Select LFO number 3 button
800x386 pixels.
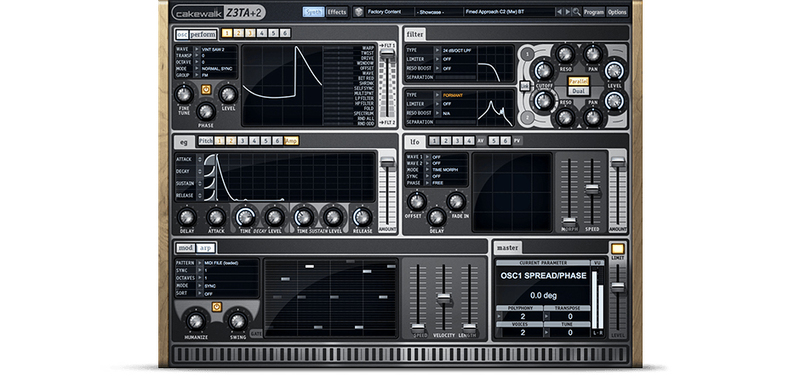457,141
